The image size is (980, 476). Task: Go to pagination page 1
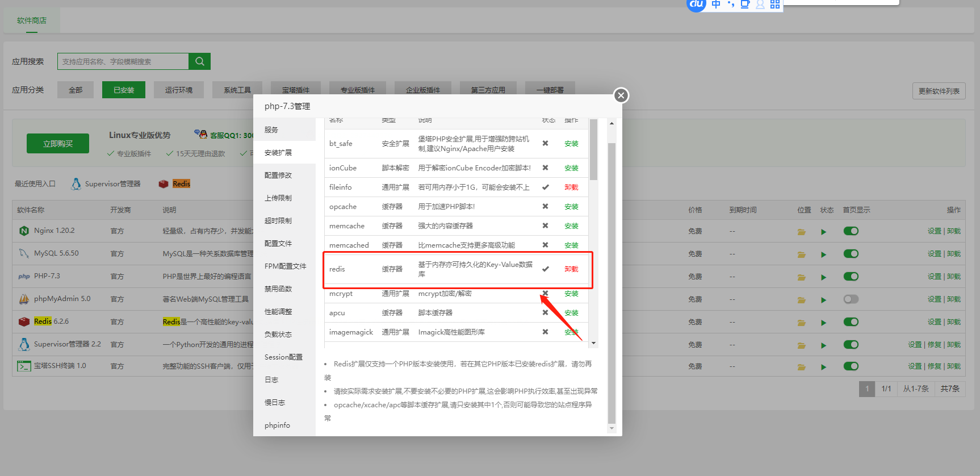pyautogui.click(x=867, y=389)
